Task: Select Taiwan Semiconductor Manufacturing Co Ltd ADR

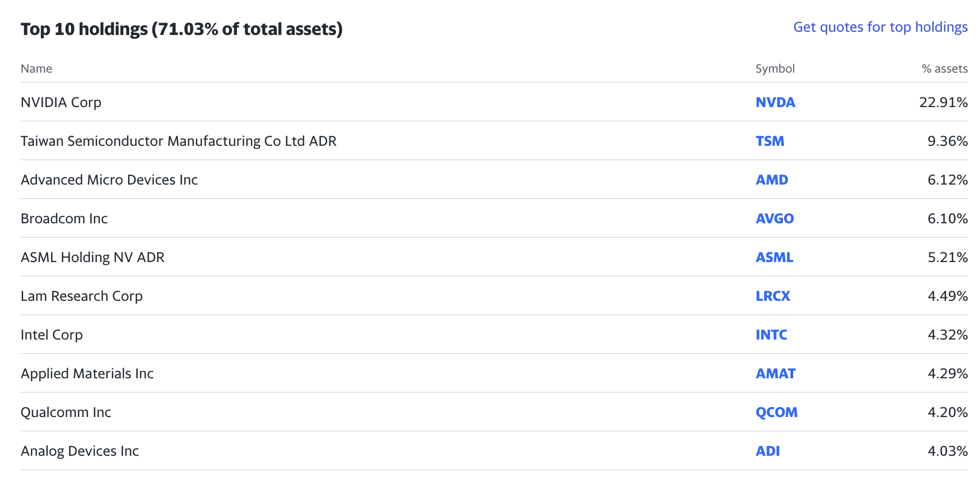Action: (178, 141)
